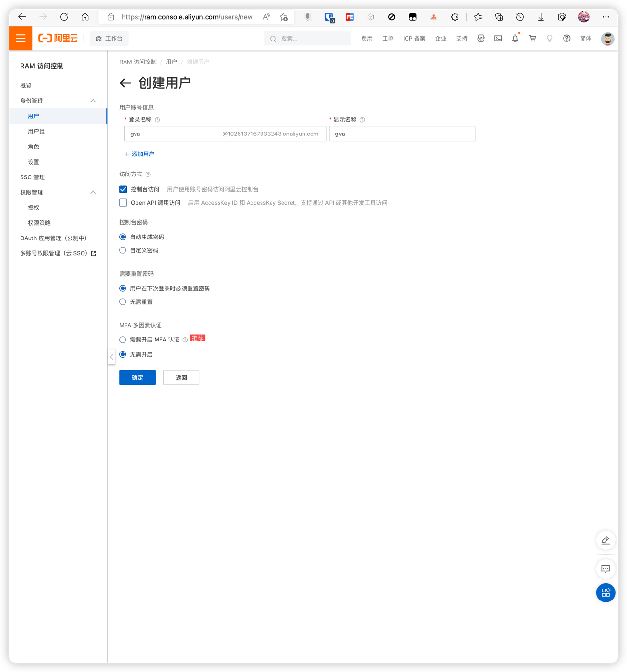This screenshot has height=672, width=627.
Task: Click the floating edit pencil icon
Action: 606,540
